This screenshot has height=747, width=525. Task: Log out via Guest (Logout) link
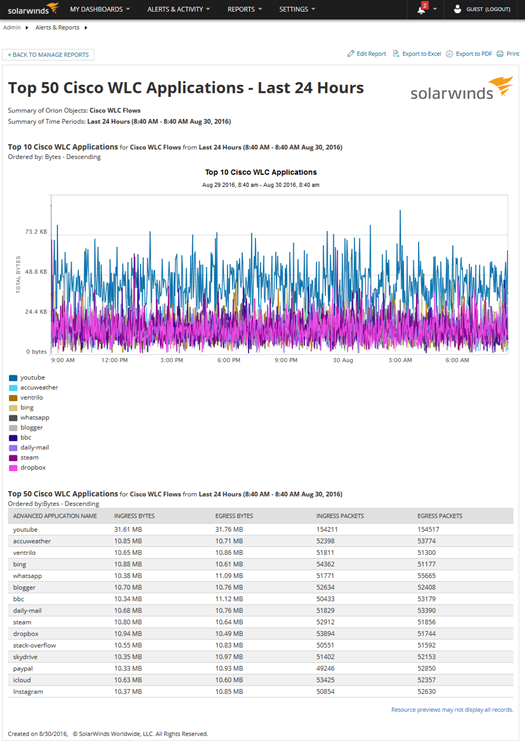[488, 9]
